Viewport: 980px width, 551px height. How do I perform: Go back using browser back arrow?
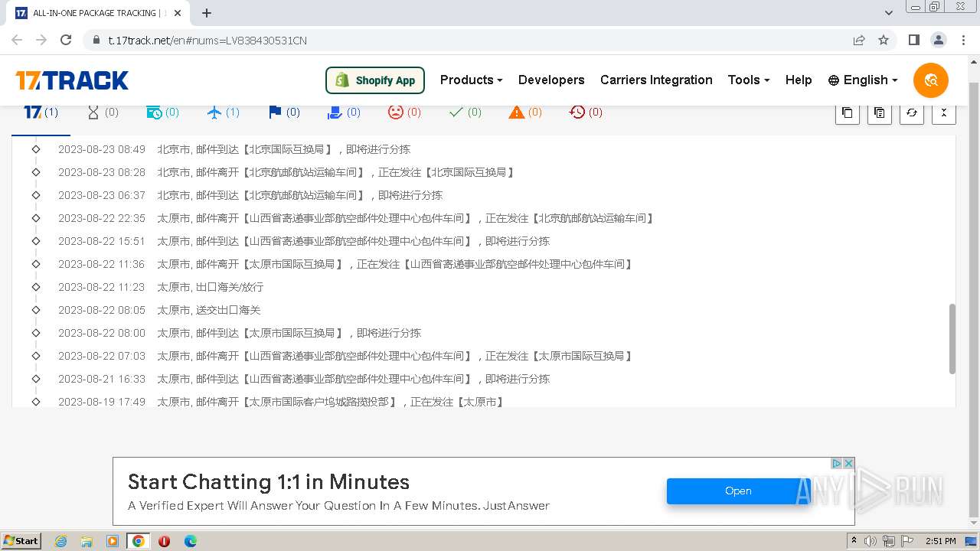pyautogui.click(x=17, y=40)
